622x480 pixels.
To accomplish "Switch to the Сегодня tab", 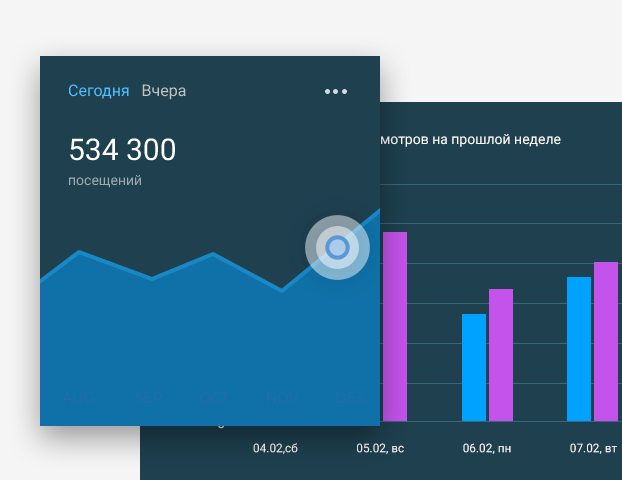I will [x=98, y=91].
